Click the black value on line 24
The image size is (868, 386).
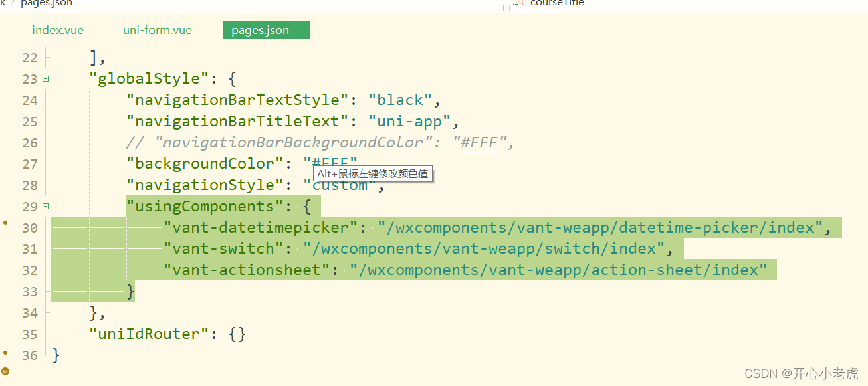[x=400, y=99]
